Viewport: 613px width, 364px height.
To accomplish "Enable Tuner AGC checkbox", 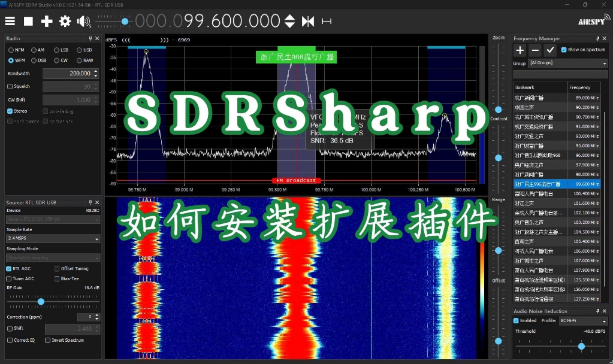I will click(x=8, y=278).
